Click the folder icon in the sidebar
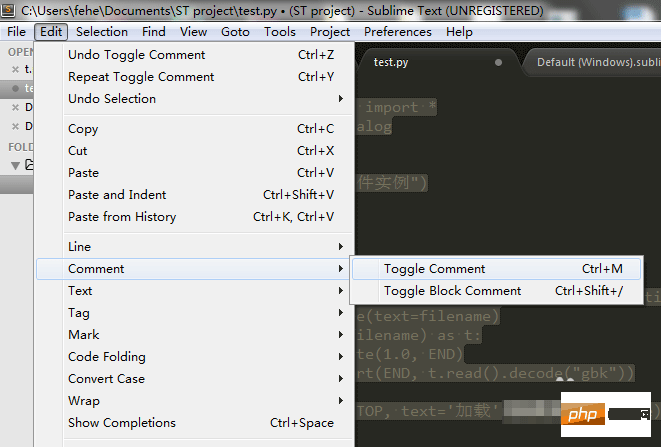661x447 pixels. click(x=29, y=164)
